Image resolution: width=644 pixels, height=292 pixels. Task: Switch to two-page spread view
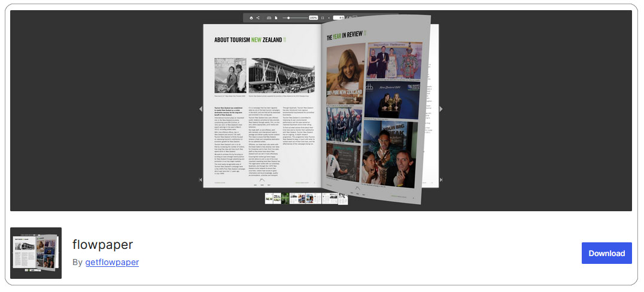(x=269, y=18)
